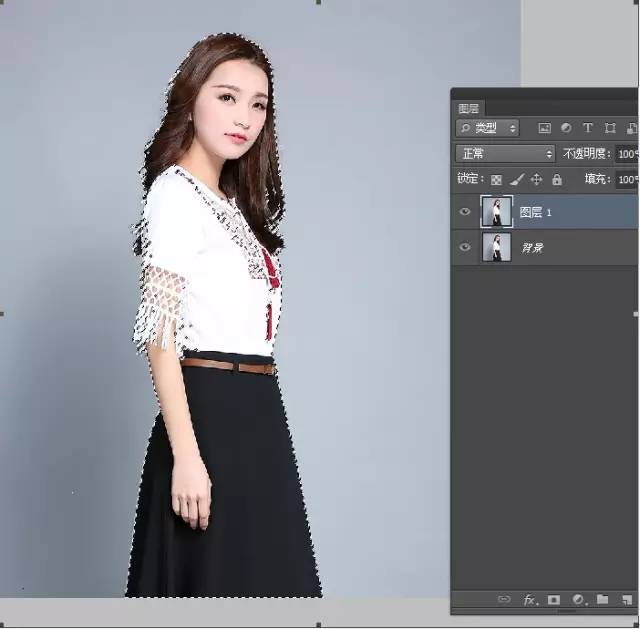Viewport: 640px width, 629px height.
Task: Click the link layers icon
Action: (x=505, y=600)
